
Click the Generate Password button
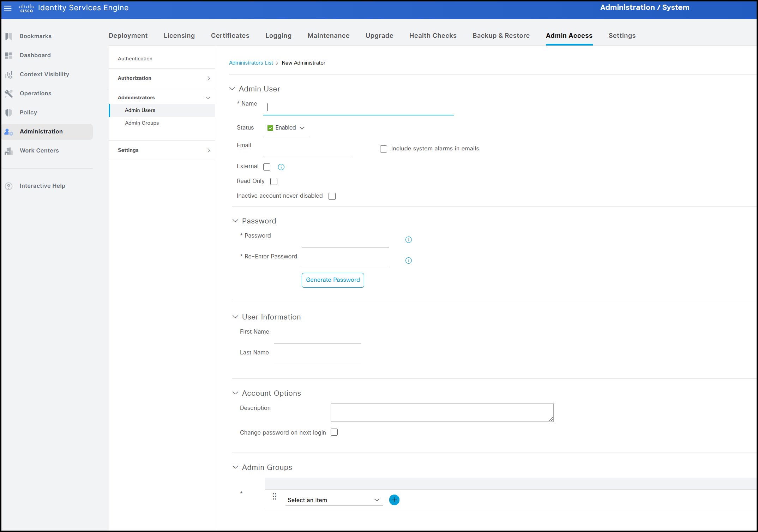[333, 280]
